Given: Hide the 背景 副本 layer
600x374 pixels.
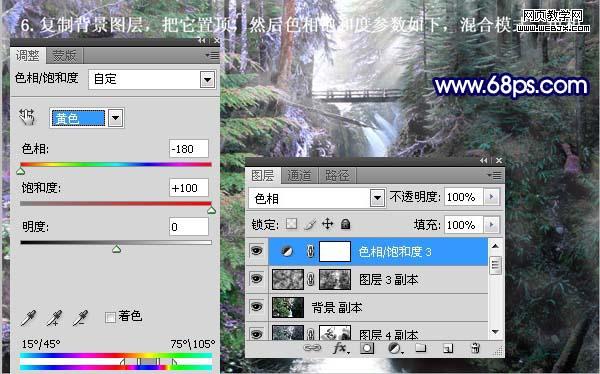Looking at the screenshot, I should (x=256, y=307).
